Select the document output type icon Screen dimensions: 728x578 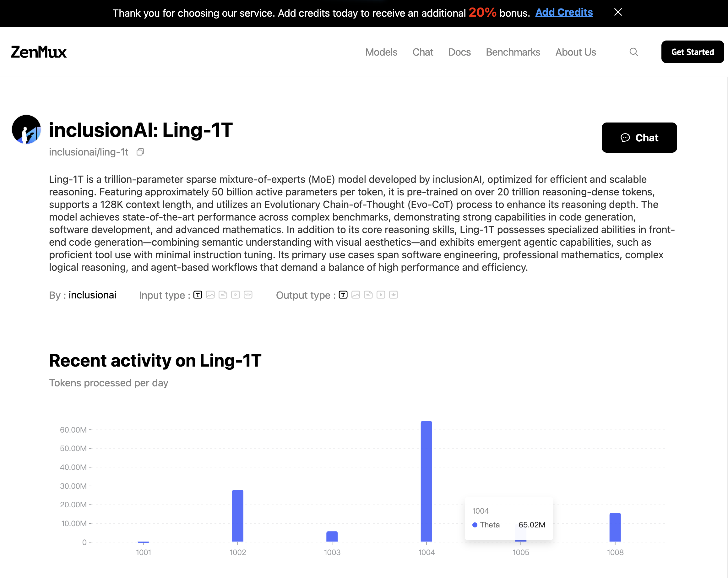pyautogui.click(x=368, y=295)
